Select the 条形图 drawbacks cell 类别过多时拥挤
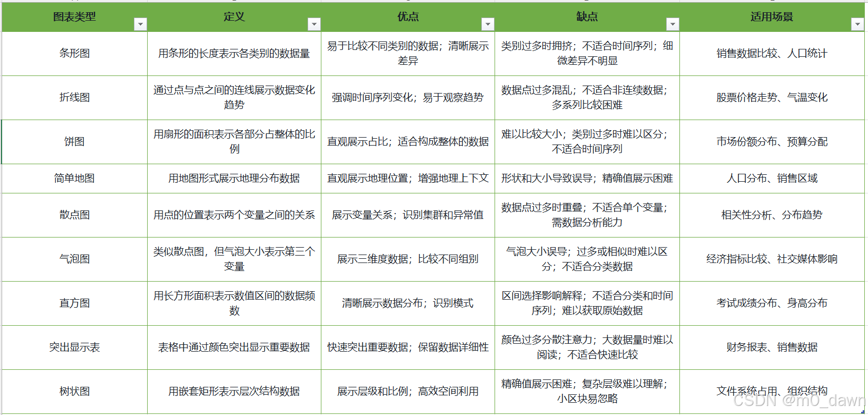The height and width of the screenshot is (415, 868). point(587,54)
